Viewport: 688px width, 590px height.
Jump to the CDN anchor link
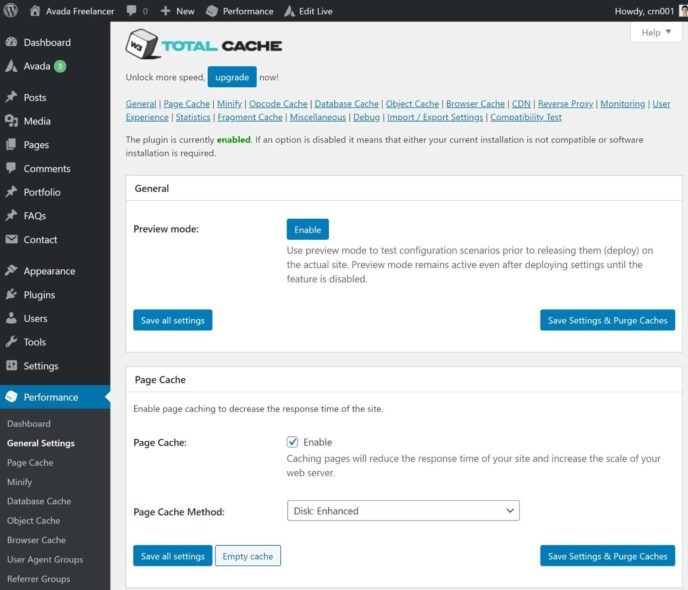[521, 104]
